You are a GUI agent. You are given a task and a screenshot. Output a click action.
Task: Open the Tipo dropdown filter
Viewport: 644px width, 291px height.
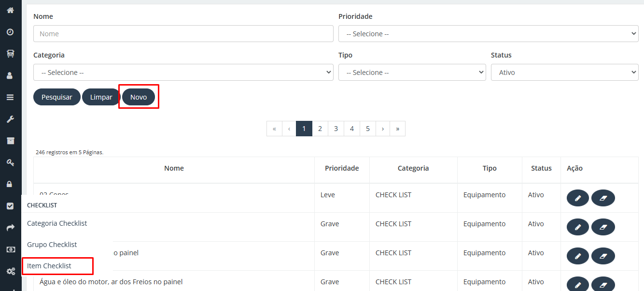pyautogui.click(x=412, y=73)
